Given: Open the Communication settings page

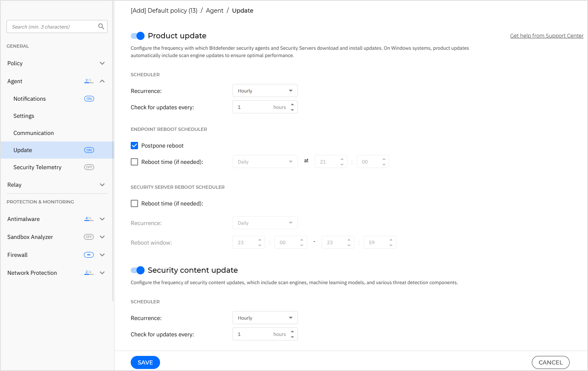Looking at the screenshot, I should [x=33, y=132].
